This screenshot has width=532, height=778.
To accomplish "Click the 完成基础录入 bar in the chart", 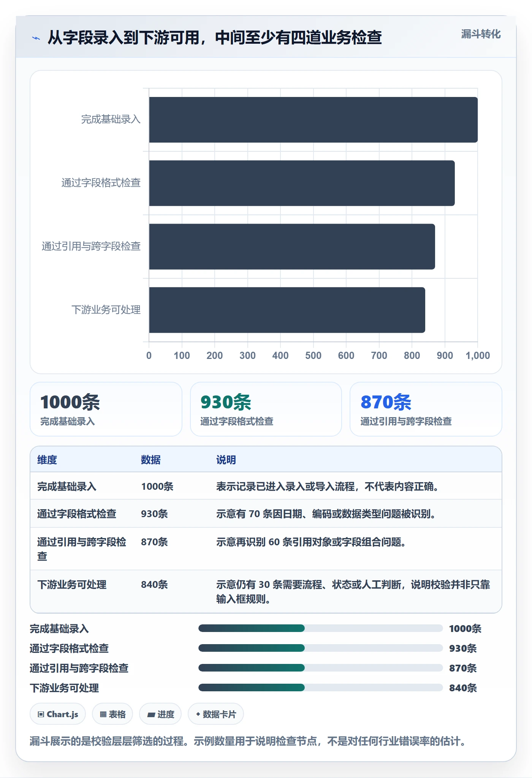I will pyautogui.click(x=313, y=120).
